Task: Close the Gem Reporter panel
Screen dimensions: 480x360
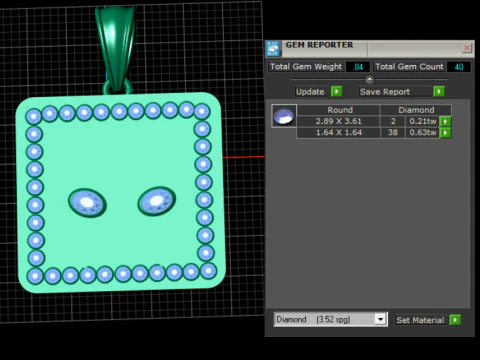Action: [467, 48]
